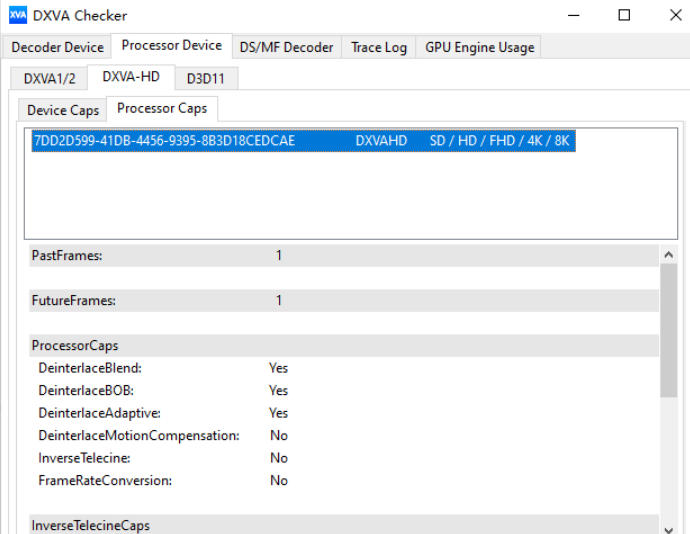Switch to the DS/MF Decoder tab
690x534 pixels.
[286, 47]
